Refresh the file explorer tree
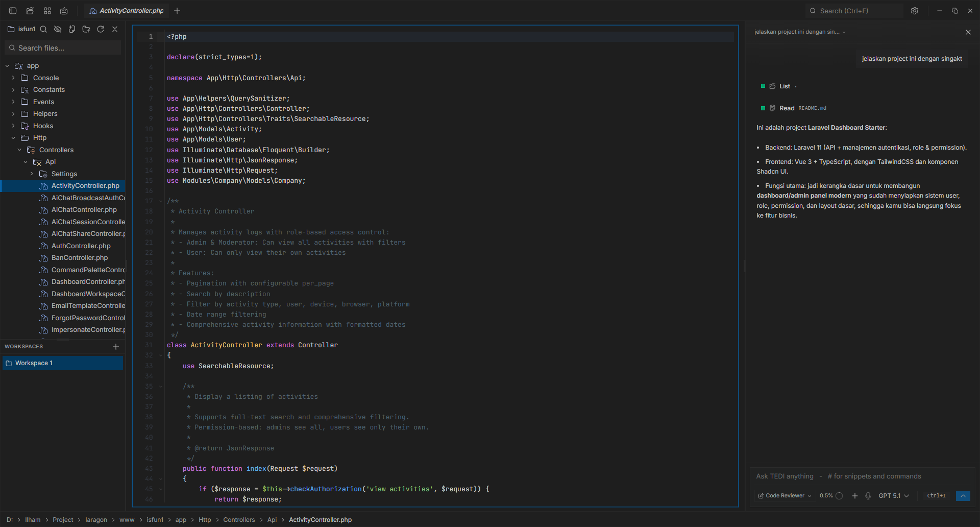The image size is (980, 527). 101,29
